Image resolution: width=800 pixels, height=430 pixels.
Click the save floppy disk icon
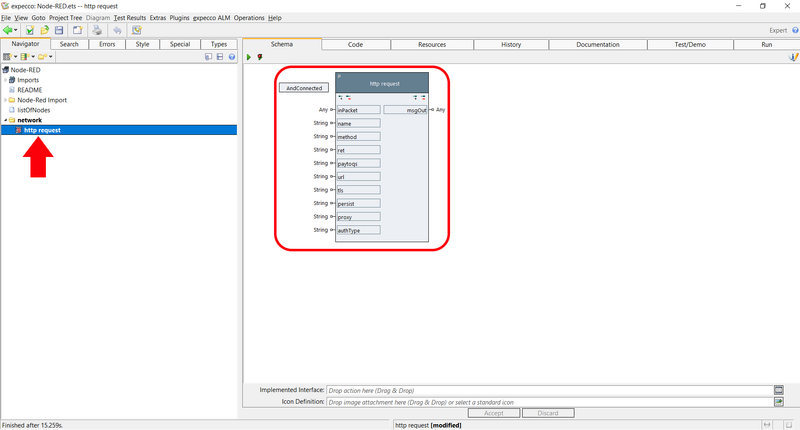tap(59, 30)
